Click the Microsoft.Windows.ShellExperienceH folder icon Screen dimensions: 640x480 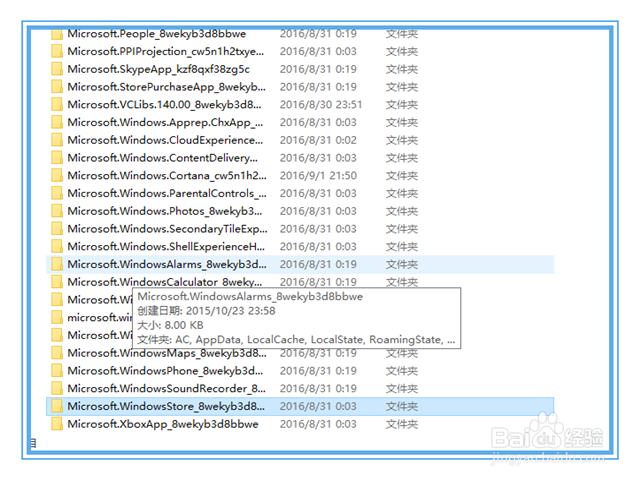(57, 247)
